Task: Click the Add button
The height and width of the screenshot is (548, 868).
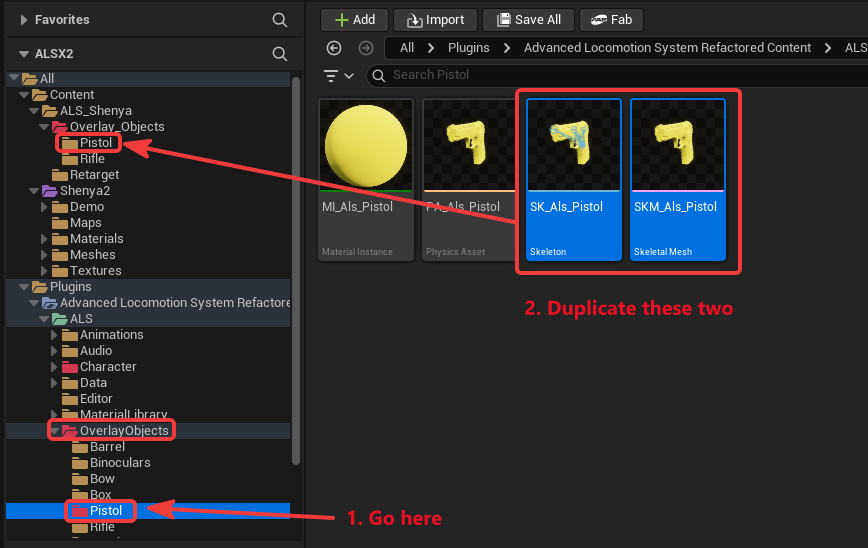Action: tap(354, 20)
